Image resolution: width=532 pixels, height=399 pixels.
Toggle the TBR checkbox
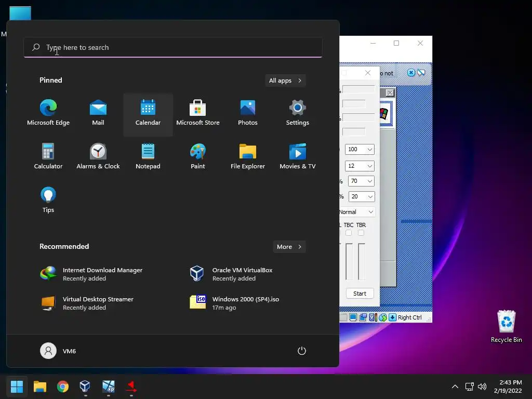click(361, 233)
